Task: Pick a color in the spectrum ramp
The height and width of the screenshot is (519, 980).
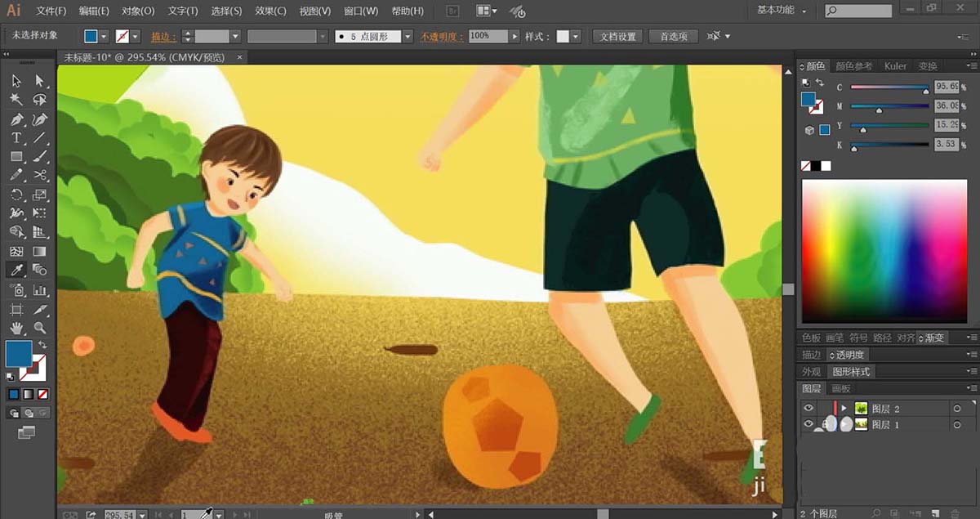Action: click(884, 252)
